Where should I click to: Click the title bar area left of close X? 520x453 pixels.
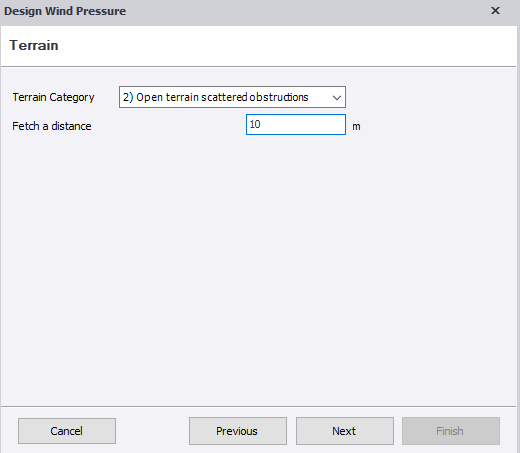(307, 11)
